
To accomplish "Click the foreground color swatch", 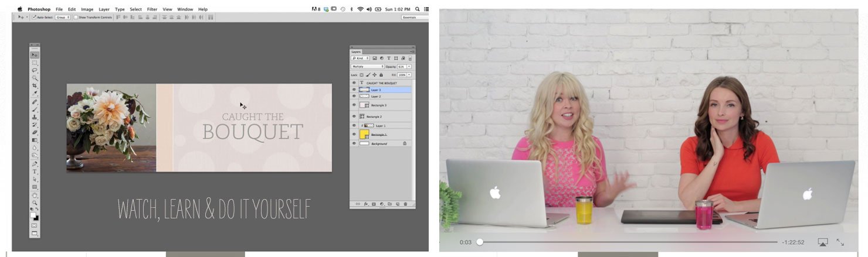I will 33,214.
